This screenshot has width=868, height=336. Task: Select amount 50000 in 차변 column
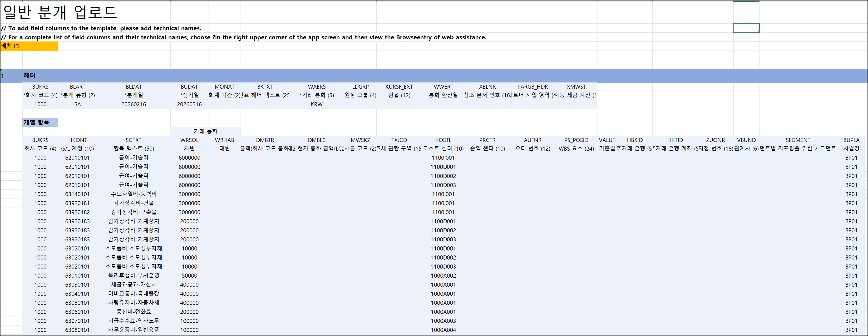pos(189,276)
